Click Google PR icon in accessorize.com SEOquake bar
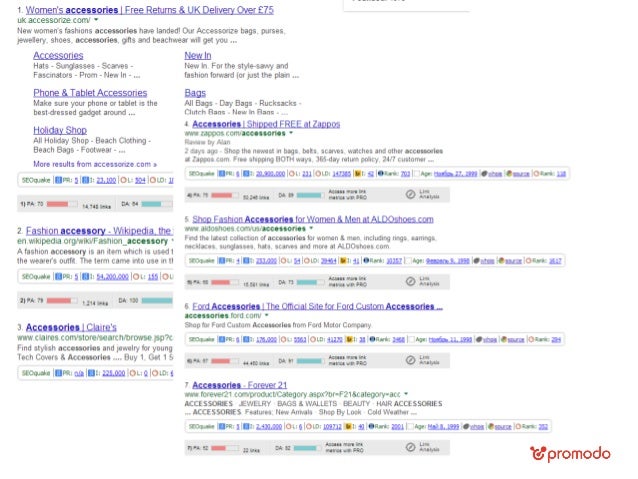 [x=58, y=180]
